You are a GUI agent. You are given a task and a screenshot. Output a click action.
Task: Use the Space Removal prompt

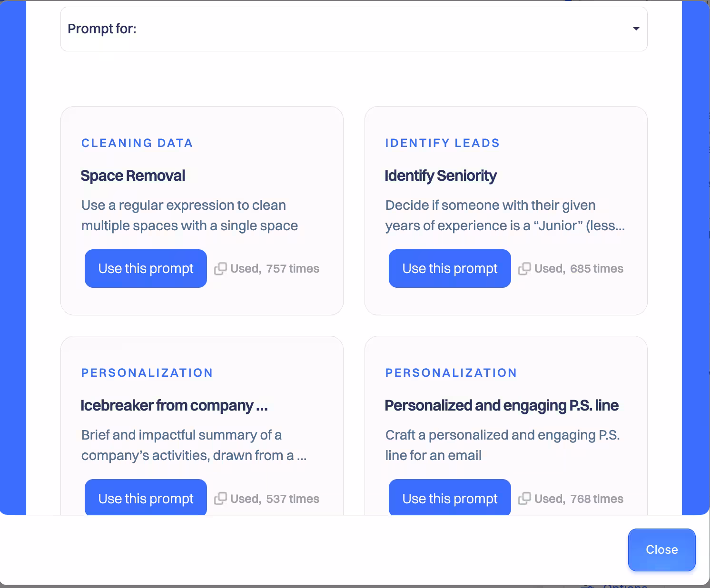pyautogui.click(x=146, y=269)
